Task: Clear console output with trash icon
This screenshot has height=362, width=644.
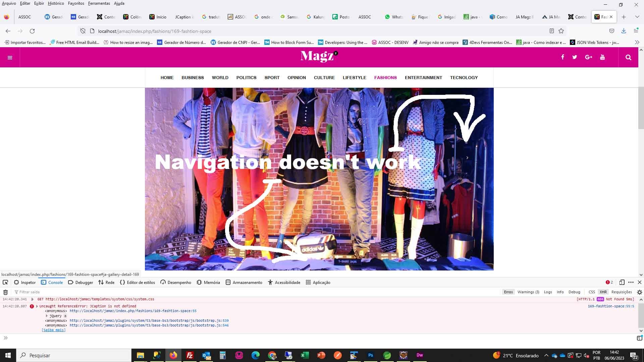Action: click(x=5, y=292)
